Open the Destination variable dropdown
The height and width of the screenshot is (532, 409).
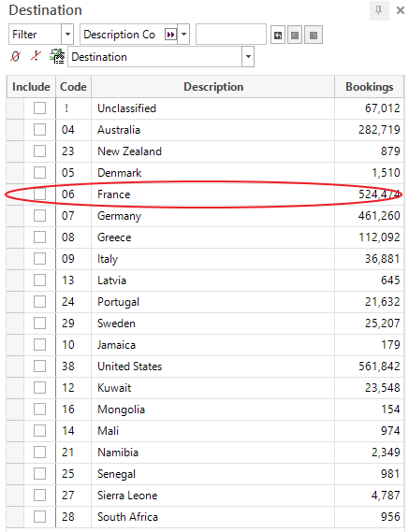[x=248, y=57]
